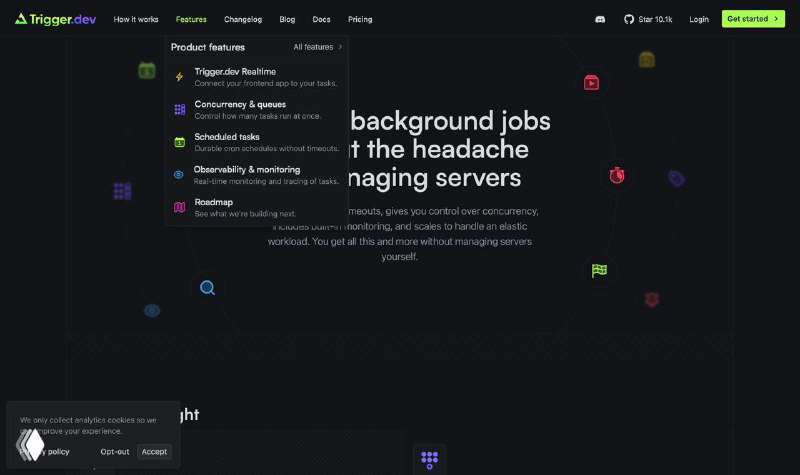Click the Product features heading

[x=208, y=47]
